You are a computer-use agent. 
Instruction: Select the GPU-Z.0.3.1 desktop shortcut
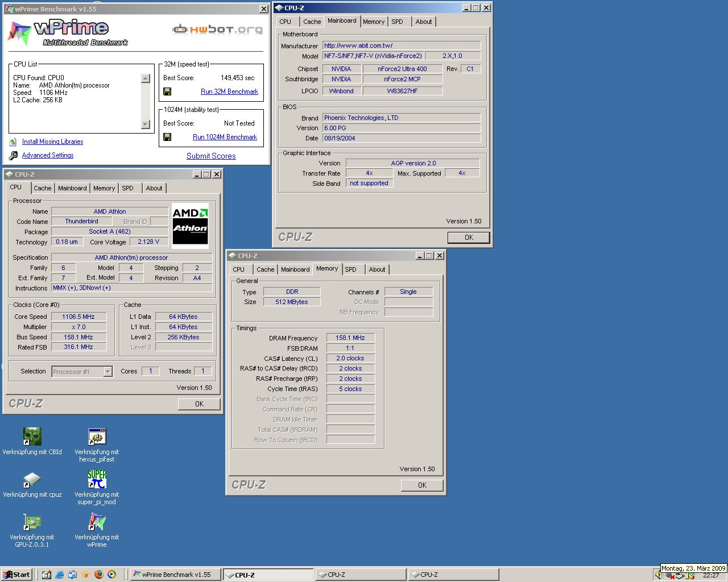coord(32,530)
